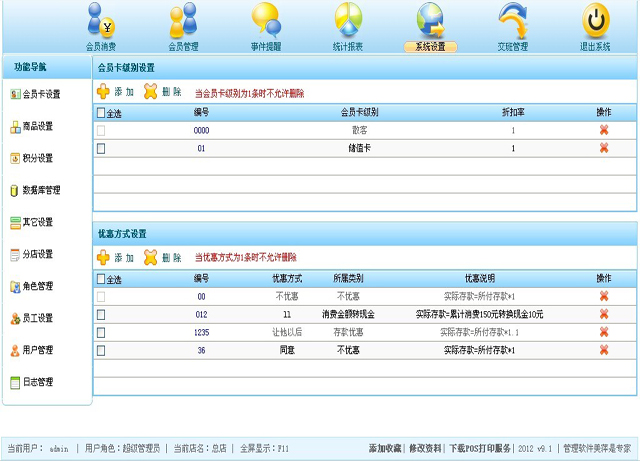
Task: Tick the checkbox for discount row 36
Action: (100, 350)
